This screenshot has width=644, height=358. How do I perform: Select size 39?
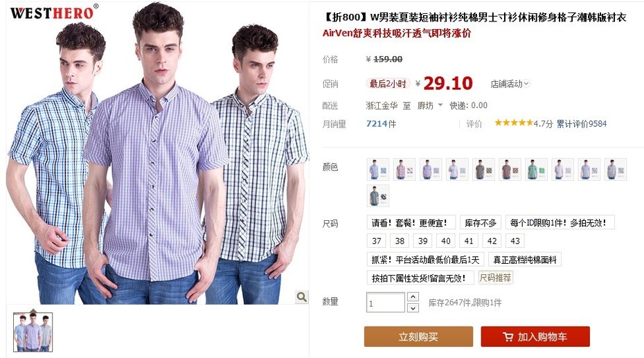click(422, 241)
